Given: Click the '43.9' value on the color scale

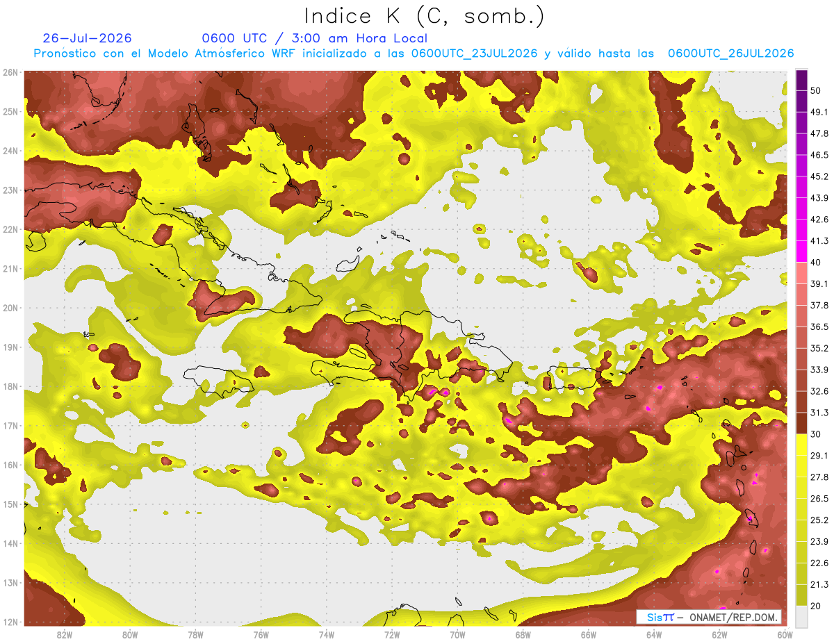Looking at the screenshot, I should pos(820,198).
